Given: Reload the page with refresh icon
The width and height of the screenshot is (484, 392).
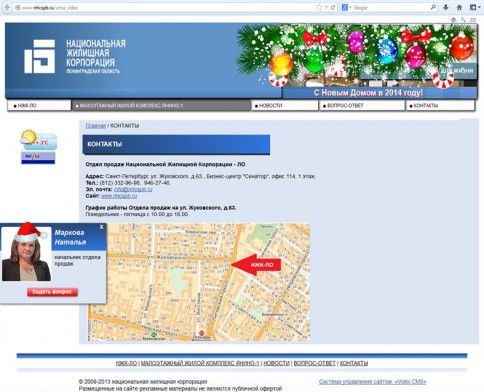Looking at the screenshot, I should pos(333,7).
